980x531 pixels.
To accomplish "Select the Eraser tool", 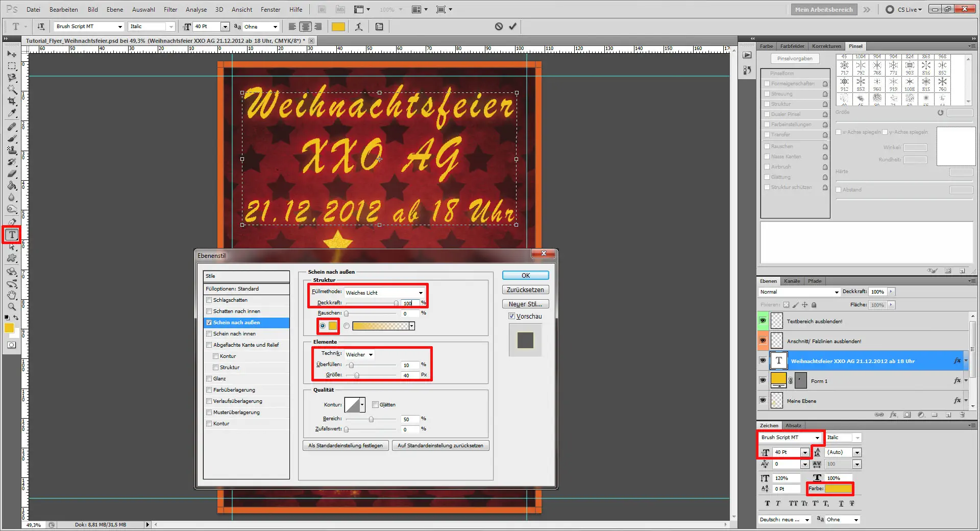I will tap(12, 174).
